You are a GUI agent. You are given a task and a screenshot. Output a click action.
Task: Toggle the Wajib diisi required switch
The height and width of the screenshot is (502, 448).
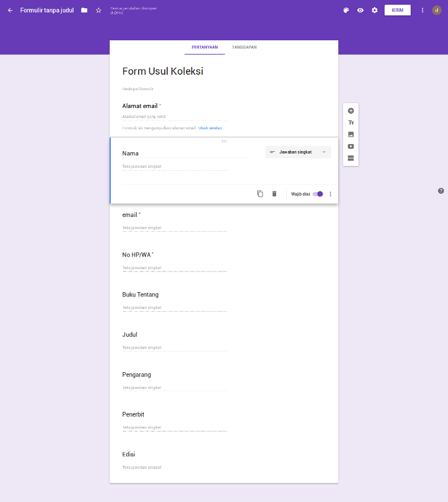pyautogui.click(x=318, y=194)
